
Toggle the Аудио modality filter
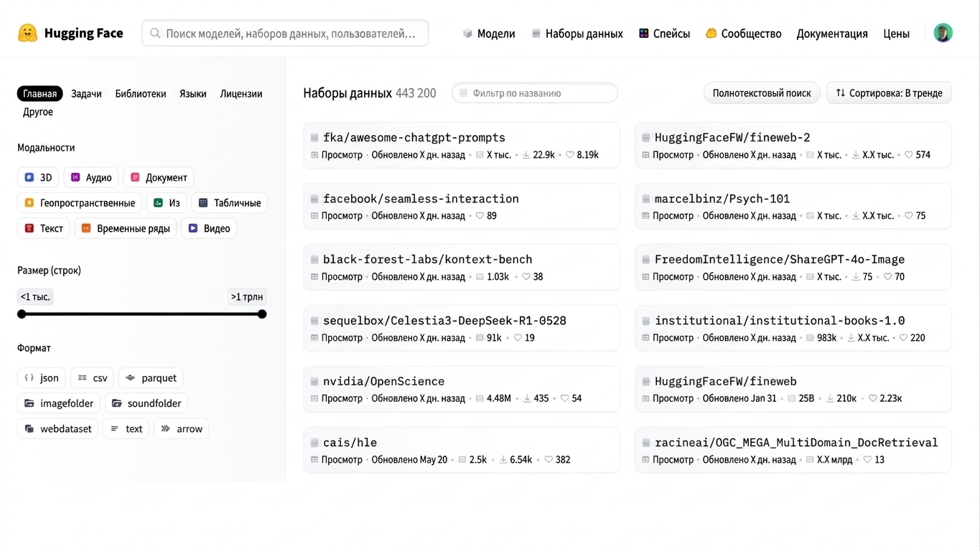tap(91, 177)
